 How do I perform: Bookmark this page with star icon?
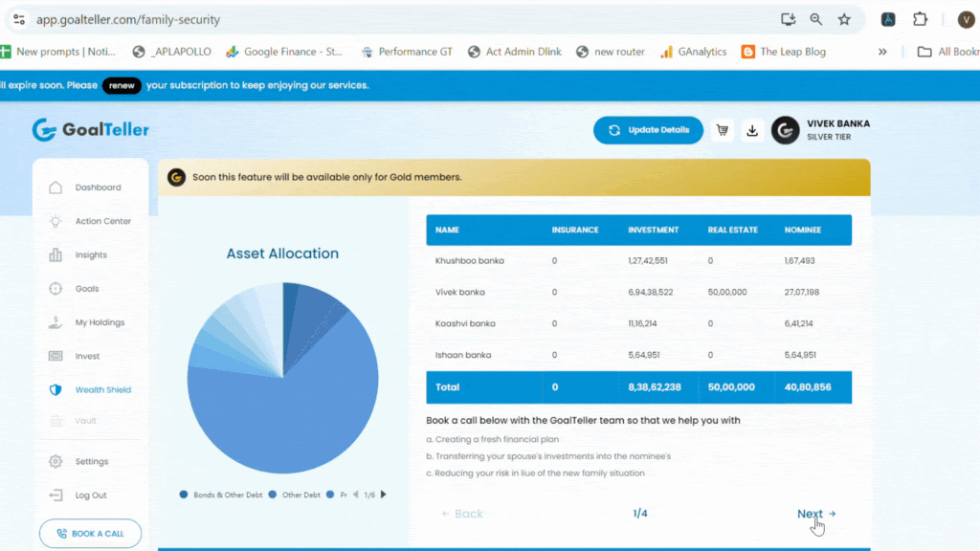tap(844, 19)
